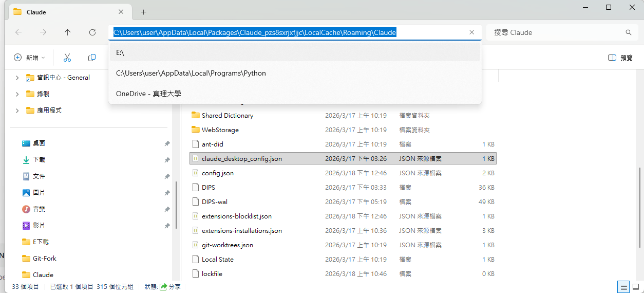The width and height of the screenshot is (644, 293).
Task: Unpin 圖片 using its pin icon
Action: (x=167, y=193)
